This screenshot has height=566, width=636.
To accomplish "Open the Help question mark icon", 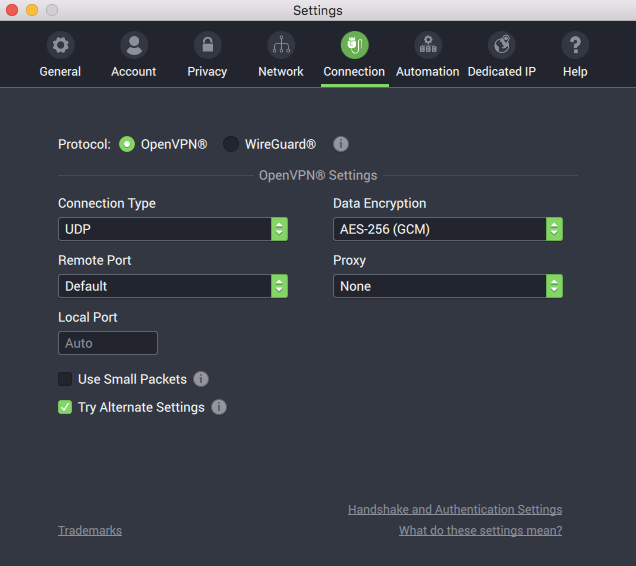I will pyautogui.click(x=575, y=45).
